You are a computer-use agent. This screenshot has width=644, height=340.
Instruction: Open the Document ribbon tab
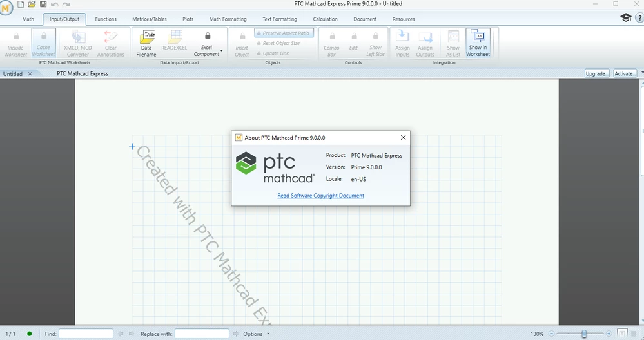tap(365, 19)
